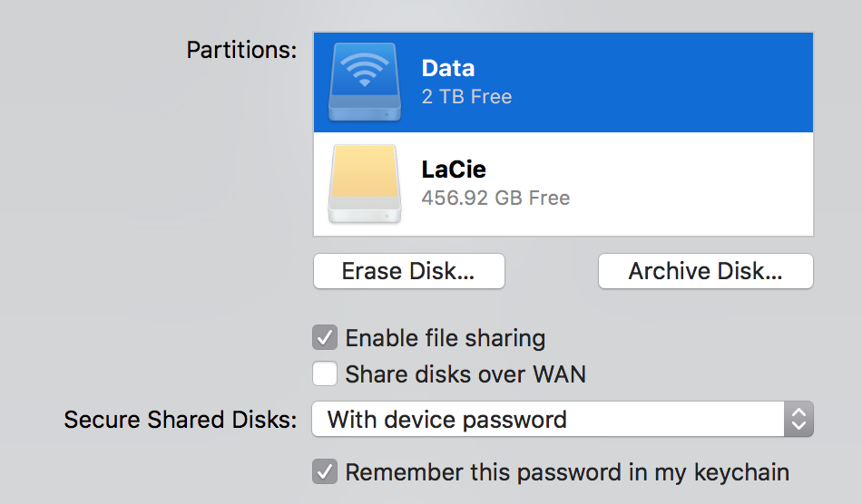
Task: Click the "456.92 GB Free" text
Action: (495, 198)
